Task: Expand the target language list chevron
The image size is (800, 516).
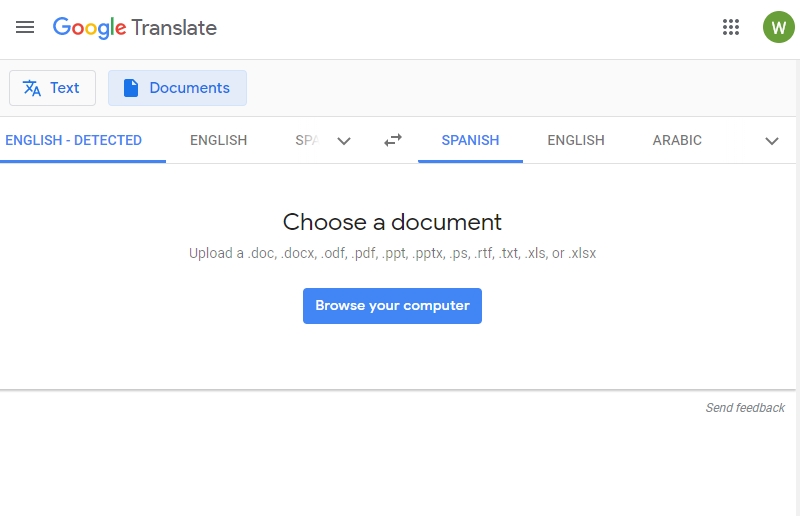Action: pos(772,141)
